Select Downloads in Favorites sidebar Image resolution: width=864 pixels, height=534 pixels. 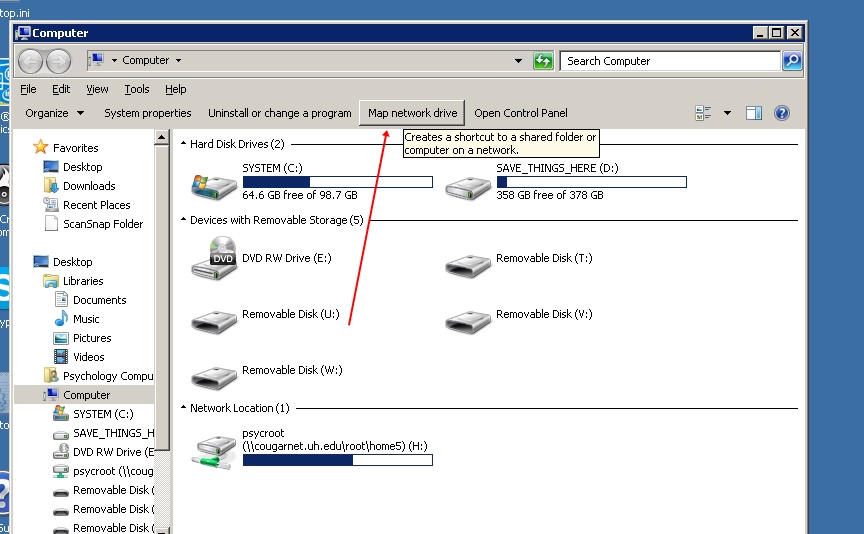click(x=89, y=186)
